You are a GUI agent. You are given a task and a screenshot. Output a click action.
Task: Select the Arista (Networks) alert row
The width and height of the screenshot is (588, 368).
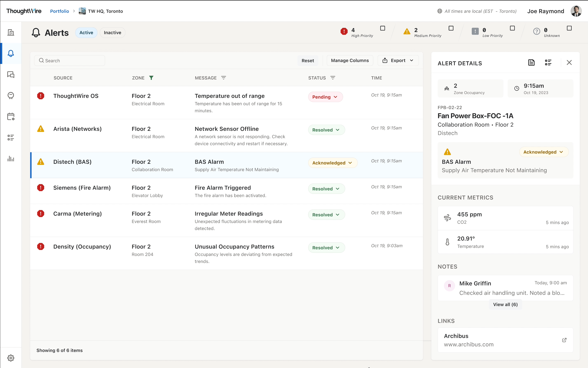pyautogui.click(x=227, y=136)
